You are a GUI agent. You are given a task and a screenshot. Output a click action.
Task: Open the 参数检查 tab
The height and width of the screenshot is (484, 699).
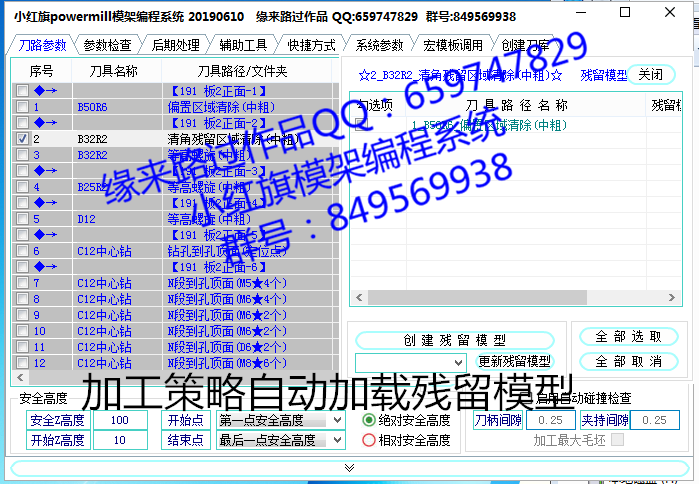click(107, 45)
